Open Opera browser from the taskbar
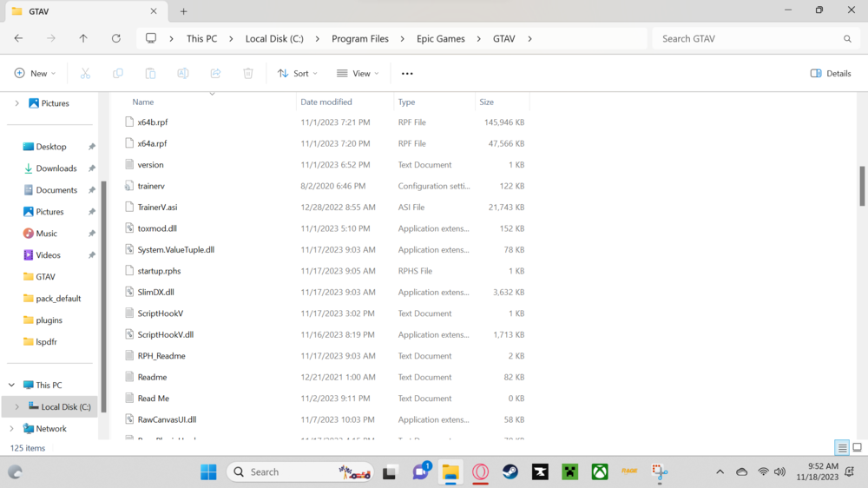 tap(481, 472)
